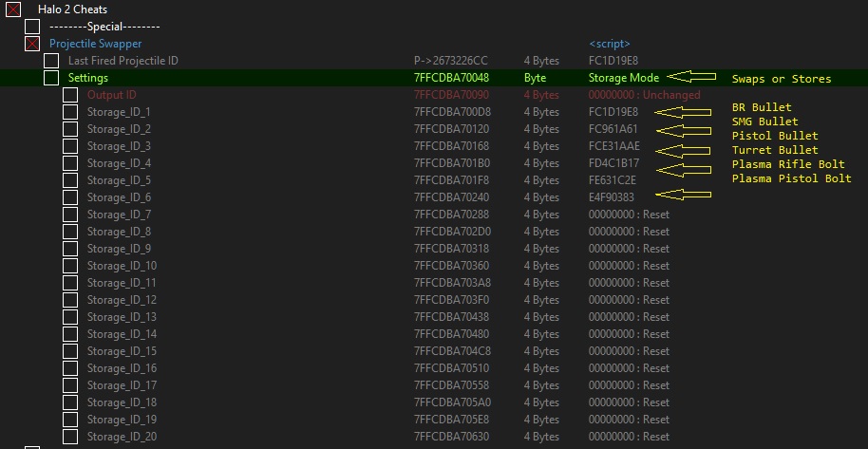Click the Storage_ID_3 value FCE31AAE

614,146
